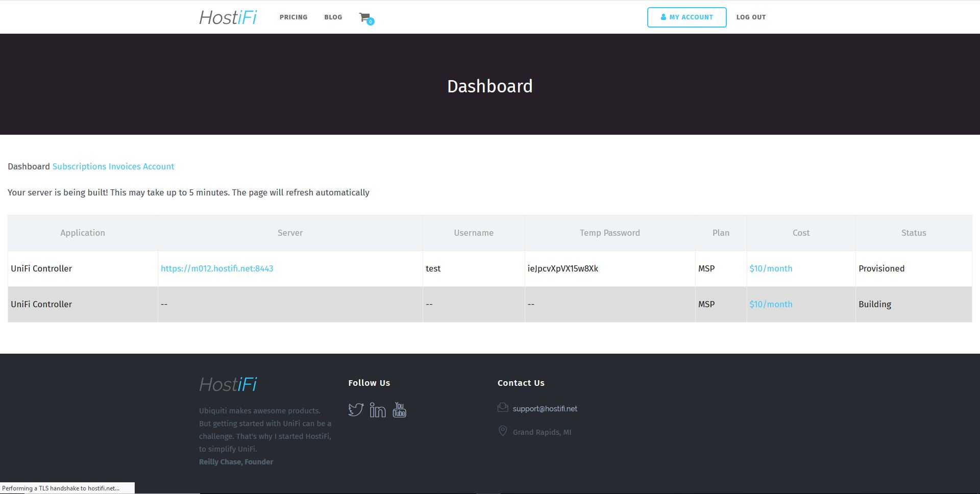Open the shopping cart
The height and width of the screenshot is (494, 980).
(x=364, y=17)
